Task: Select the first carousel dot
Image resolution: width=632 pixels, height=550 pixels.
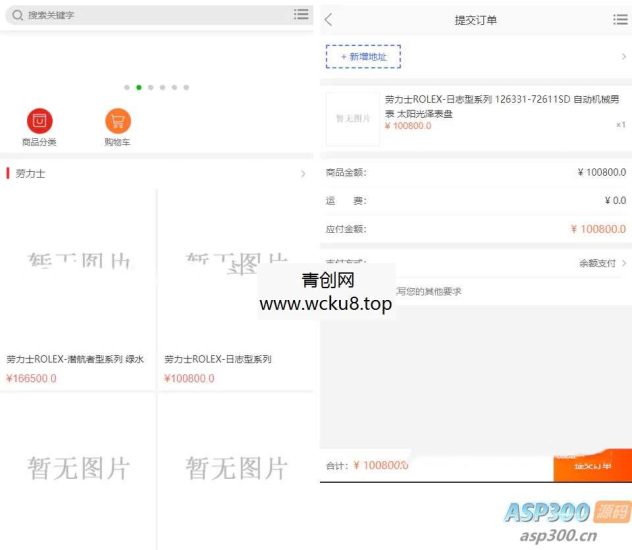Action: (127, 87)
